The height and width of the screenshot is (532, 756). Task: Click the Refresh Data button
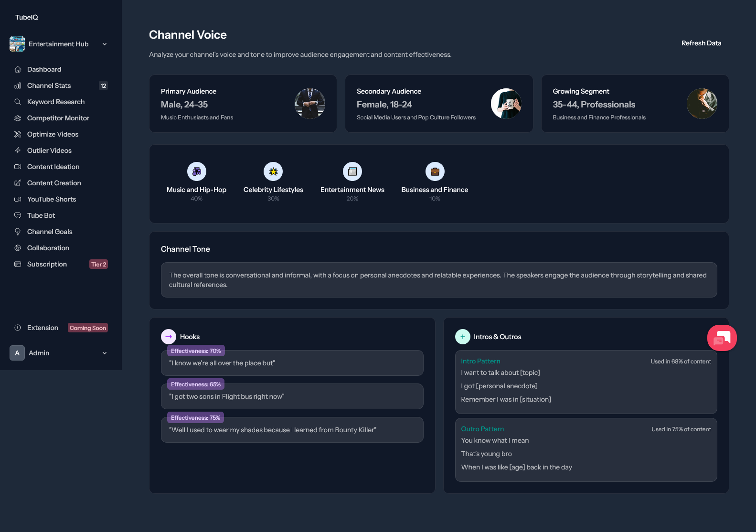[x=701, y=43]
